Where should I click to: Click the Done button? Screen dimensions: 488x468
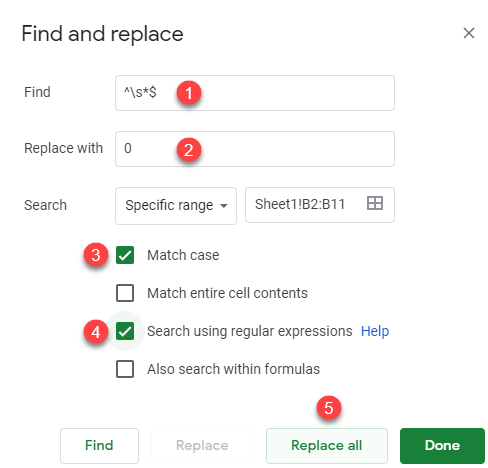442,446
